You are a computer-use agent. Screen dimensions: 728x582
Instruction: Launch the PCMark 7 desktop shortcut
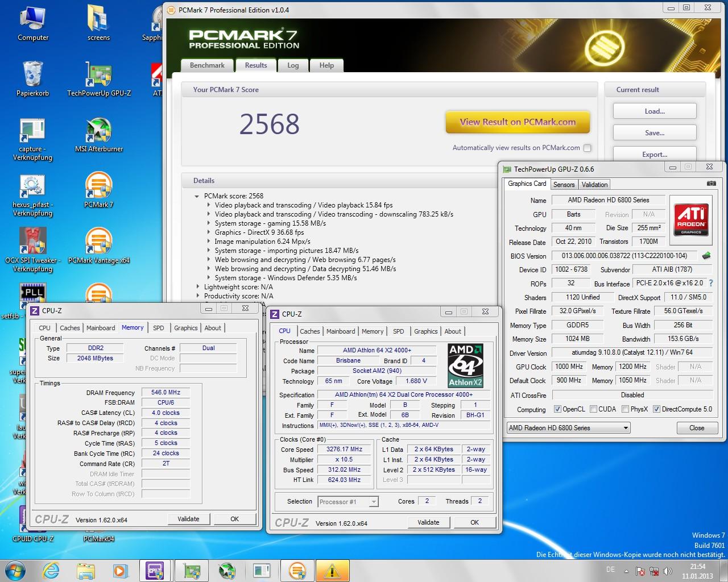(x=99, y=190)
